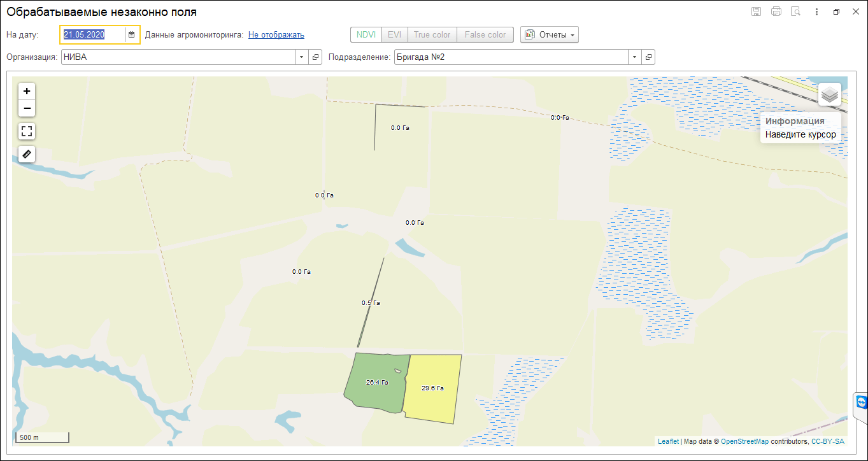The image size is (868, 461).
Task: Open the OpenStreetMap contributors link
Action: click(744, 441)
